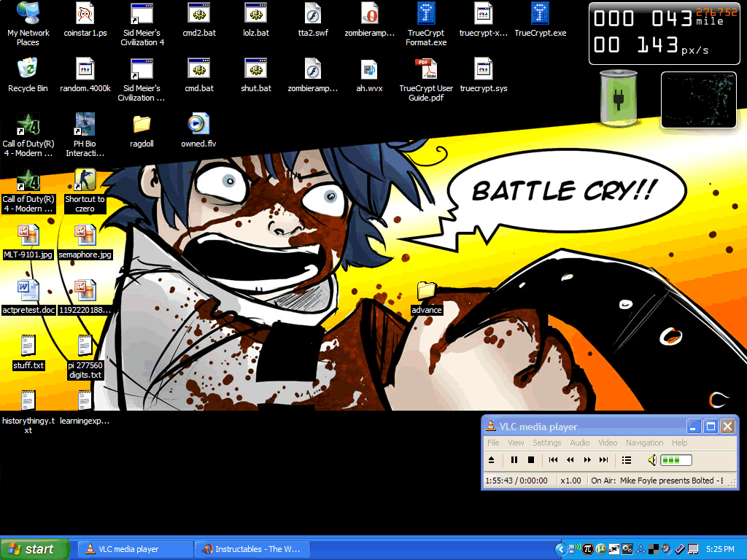Open the VLC Settings menu
The image size is (747, 560).
click(547, 443)
